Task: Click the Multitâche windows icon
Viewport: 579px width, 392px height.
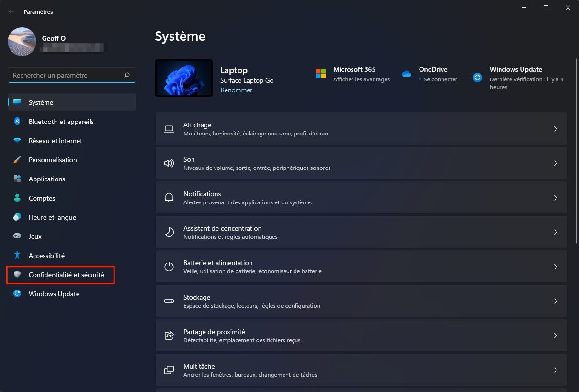Action: click(169, 370)
